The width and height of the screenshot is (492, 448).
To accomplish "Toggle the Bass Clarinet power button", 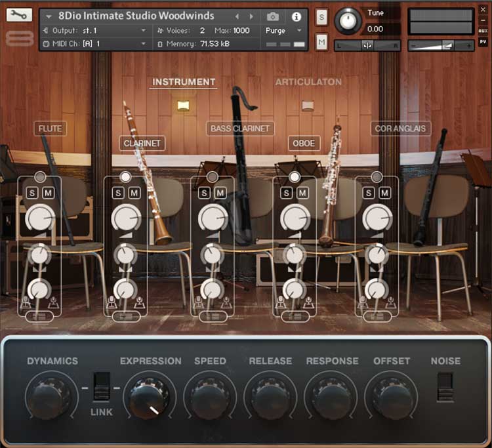I will (x=213, y=177).
